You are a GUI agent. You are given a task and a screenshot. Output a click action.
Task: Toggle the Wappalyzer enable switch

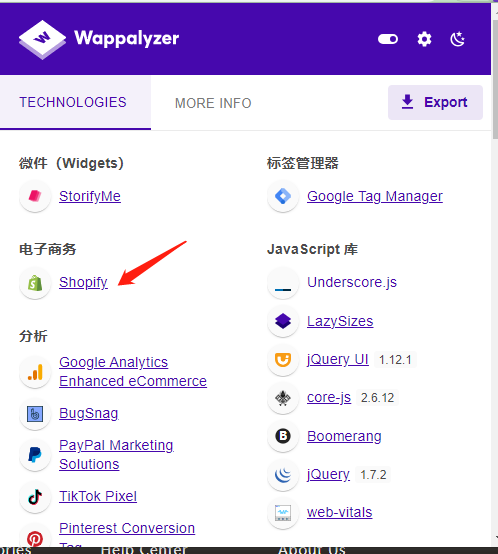coord(388,39)
